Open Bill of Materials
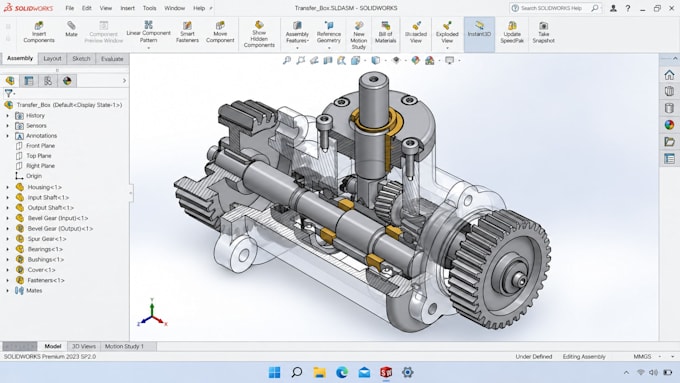This screenshot has height=383, width=680. click(x=385, y=32)
